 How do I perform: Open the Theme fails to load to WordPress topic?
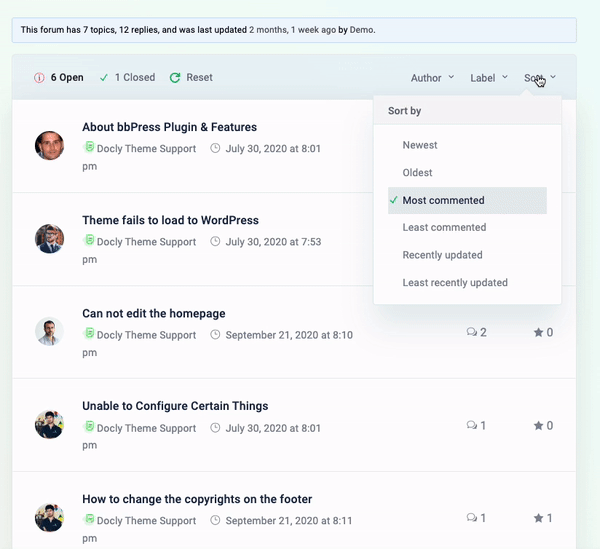tap(170, 220)
